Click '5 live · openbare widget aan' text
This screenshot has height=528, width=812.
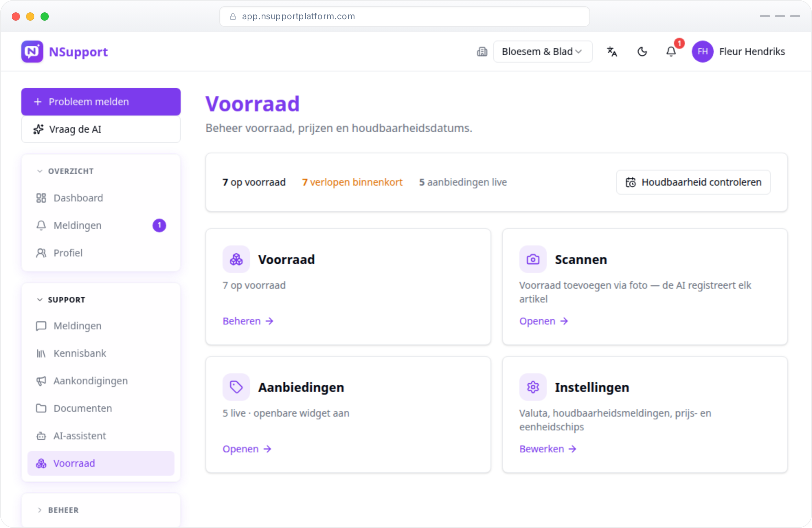[x=286, y=413]
